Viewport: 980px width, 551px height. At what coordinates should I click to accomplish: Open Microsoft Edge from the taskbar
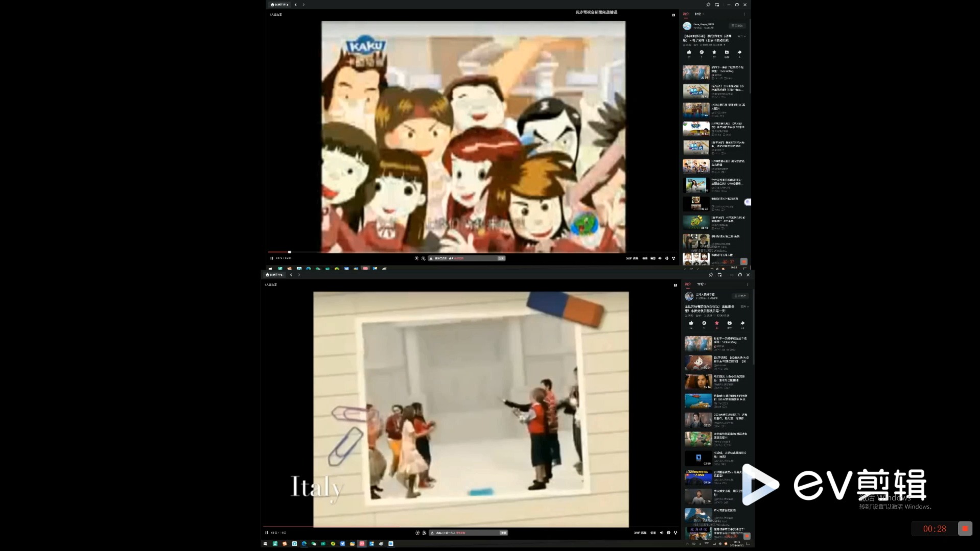tap(304, 543)
